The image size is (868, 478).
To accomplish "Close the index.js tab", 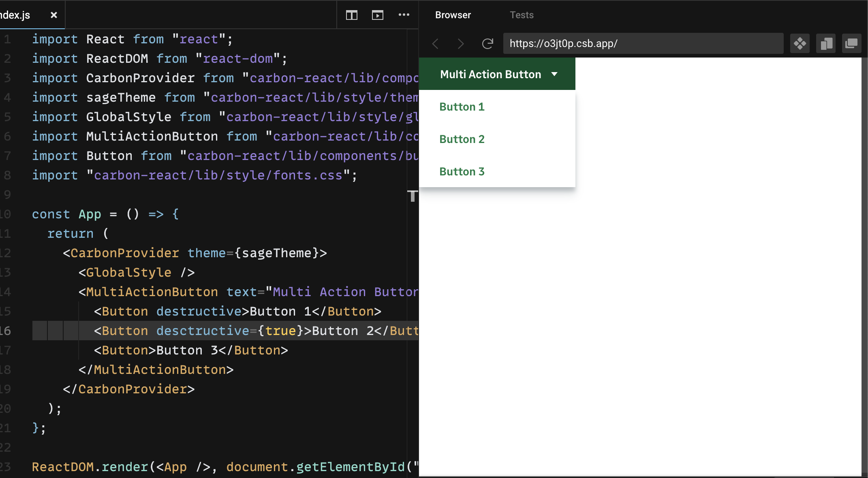I will click(54, 15).
